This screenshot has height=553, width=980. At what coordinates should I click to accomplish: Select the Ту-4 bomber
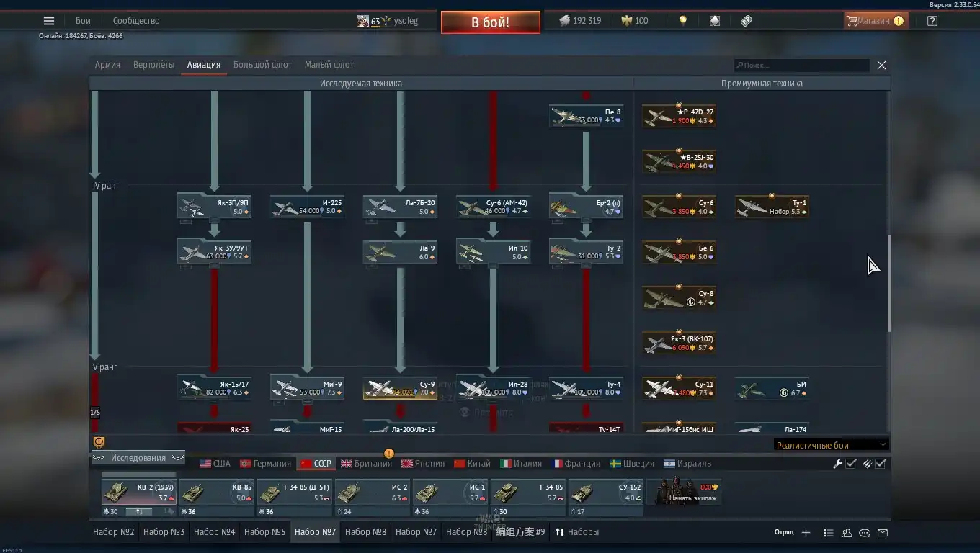coord(586,388)
